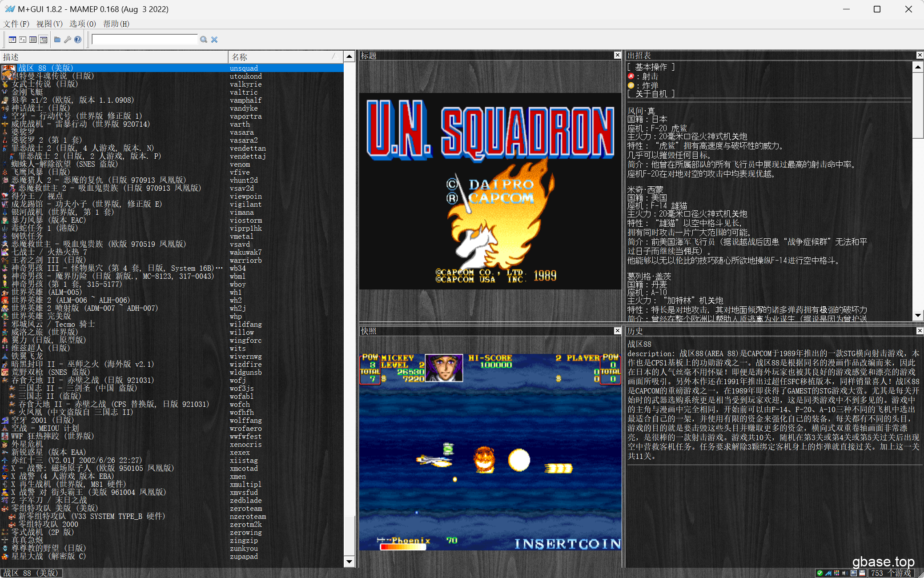Close the 快照 panel
Viewport: 924px width, 578px height.
[x=617, y=331]
